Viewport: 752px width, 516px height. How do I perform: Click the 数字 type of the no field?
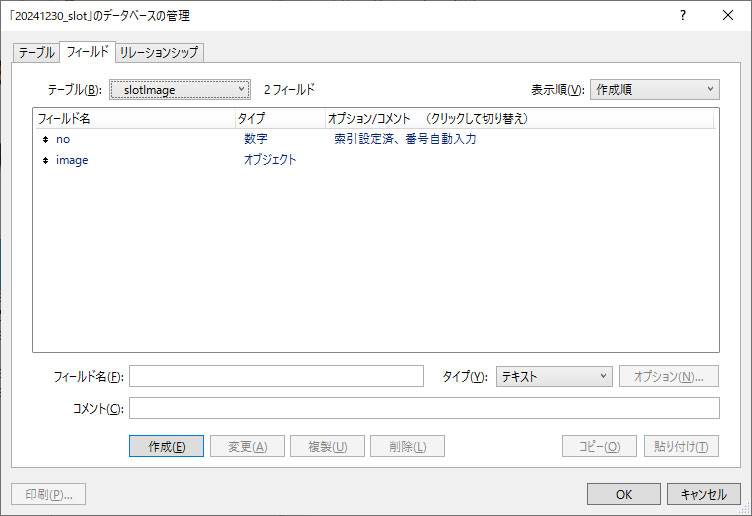tap(256, 139)
